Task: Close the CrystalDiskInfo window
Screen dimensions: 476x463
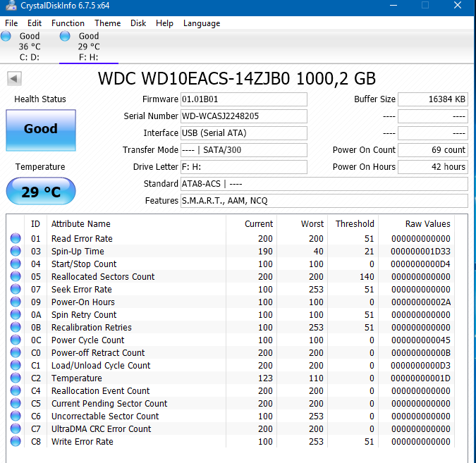Action: 458,6
